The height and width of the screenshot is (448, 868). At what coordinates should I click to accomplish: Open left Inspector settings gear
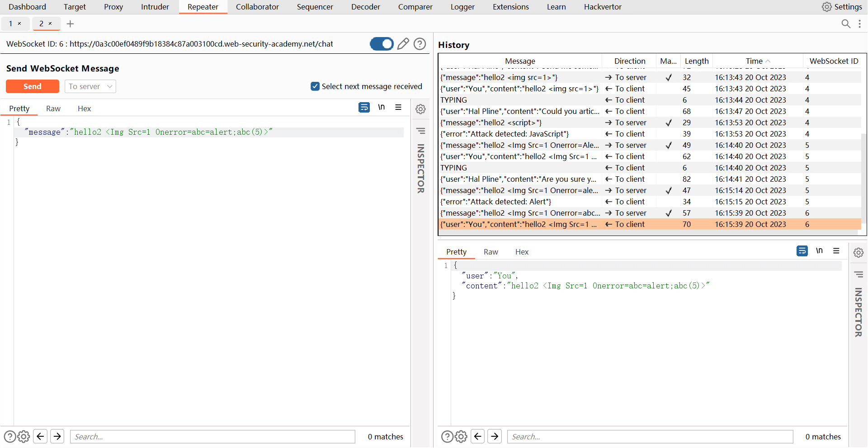[420, 109]
